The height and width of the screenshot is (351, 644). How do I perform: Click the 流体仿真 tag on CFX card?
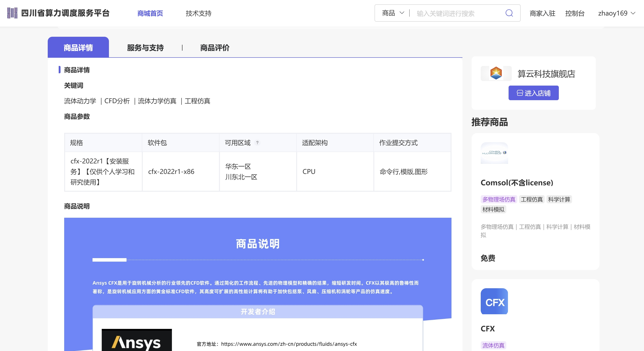click(x=493, y=345)
